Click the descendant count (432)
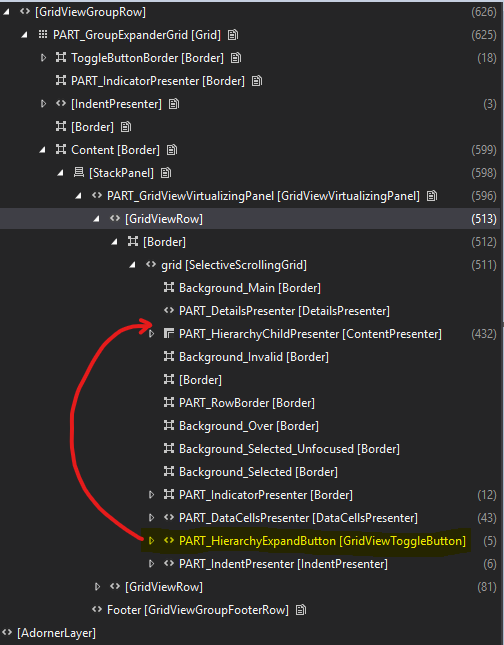The image size is (504, 645). 484,334
